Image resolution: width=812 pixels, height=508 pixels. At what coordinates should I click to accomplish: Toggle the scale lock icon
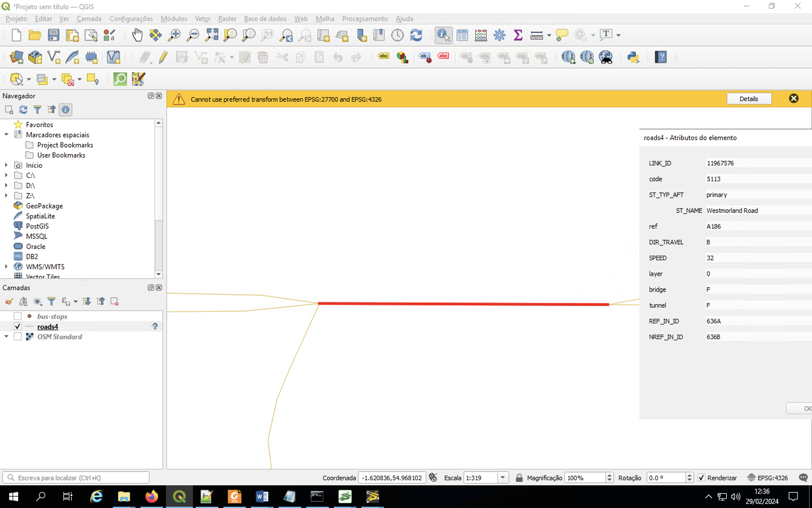(x=519, y=478)
